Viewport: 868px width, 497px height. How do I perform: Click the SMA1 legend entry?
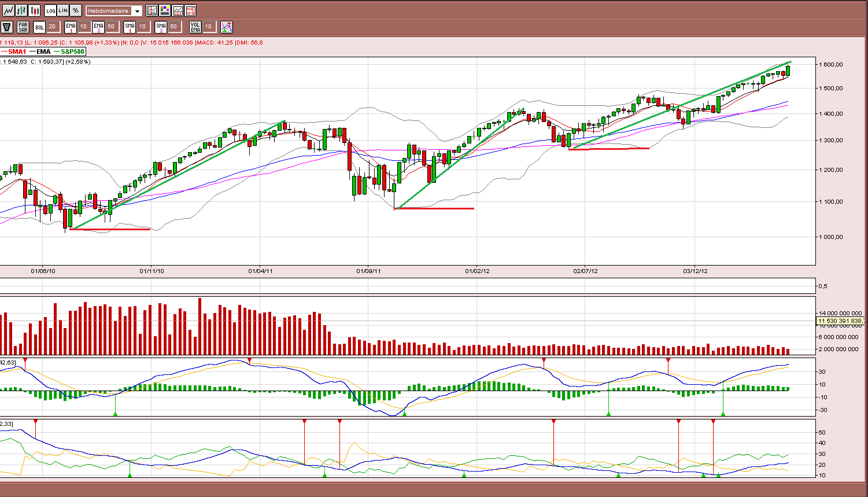(x=14, y=52)
